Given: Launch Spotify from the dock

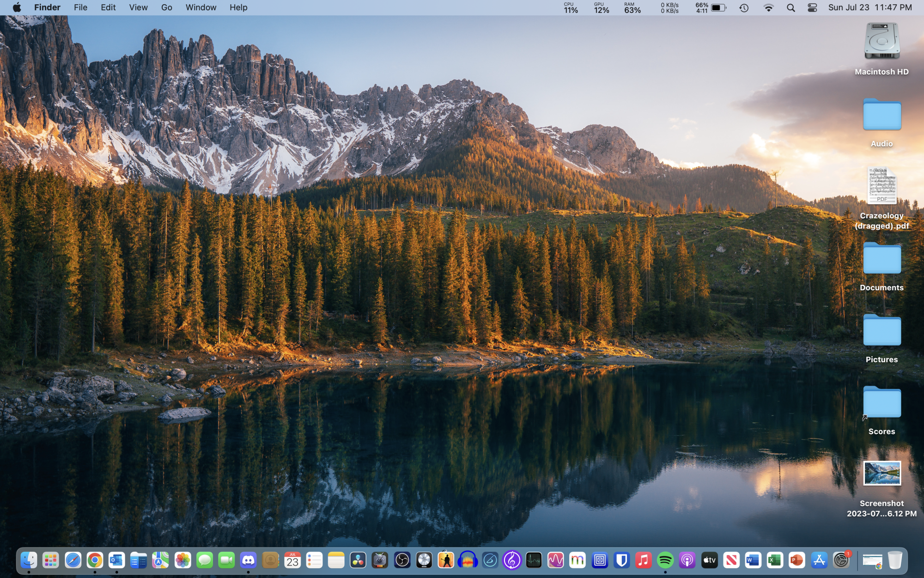Looking at the screenshot, I should point(665,560).
